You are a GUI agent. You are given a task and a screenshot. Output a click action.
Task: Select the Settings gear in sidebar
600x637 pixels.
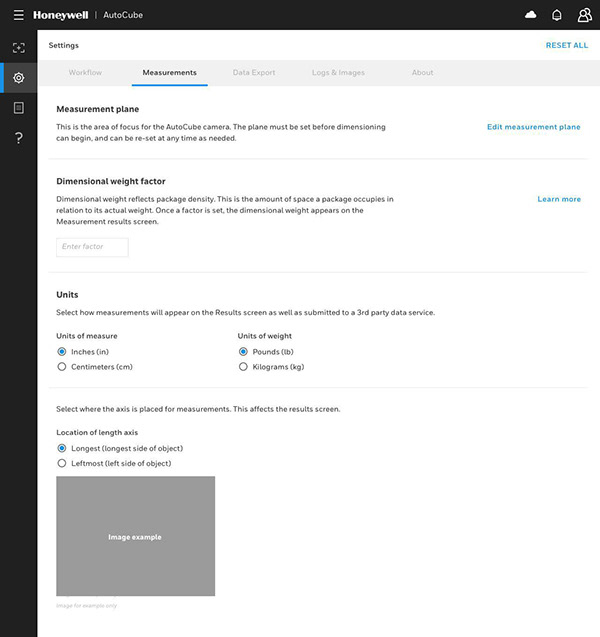point(19,78)
